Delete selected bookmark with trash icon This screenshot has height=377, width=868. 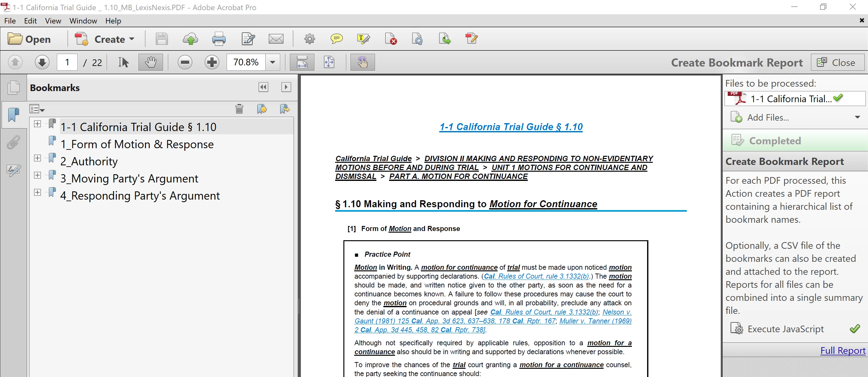click(239, 109)
